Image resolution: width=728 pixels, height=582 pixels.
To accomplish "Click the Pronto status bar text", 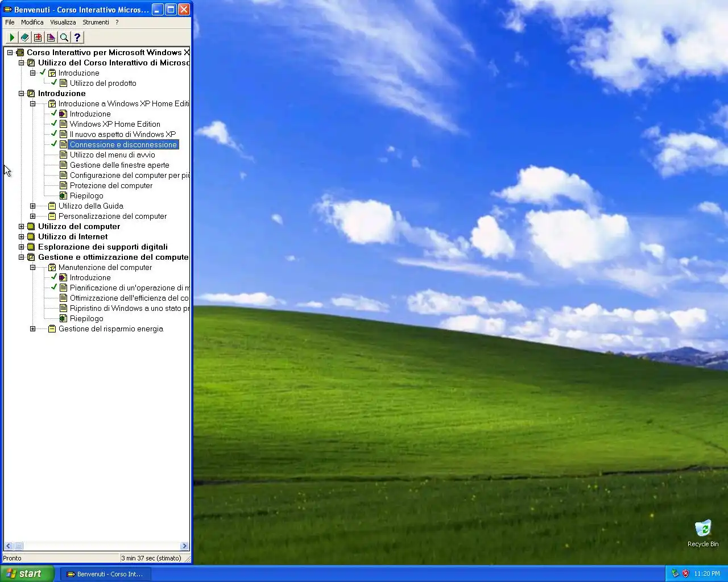I will [12, 558].
